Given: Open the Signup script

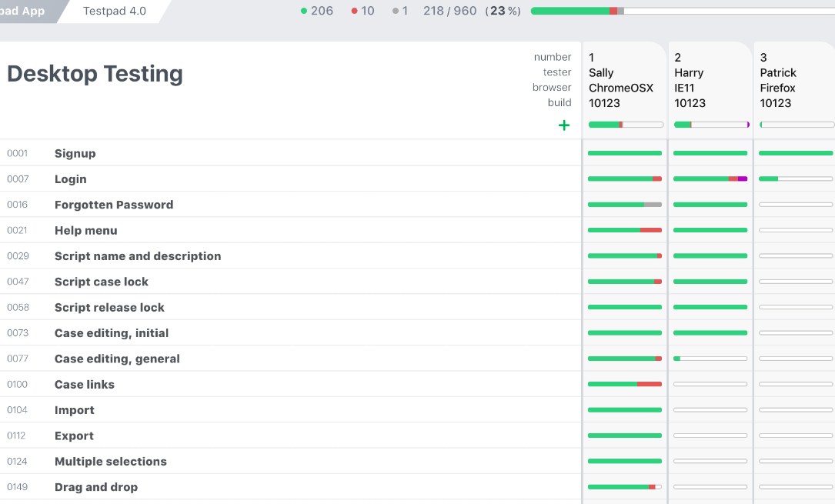Looking at the screenshot, I should tap(75, 153).
